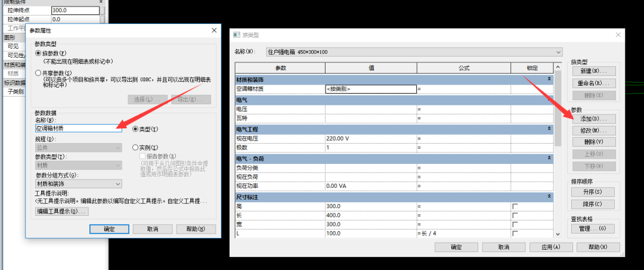
Task: Click the 导出(E)... button
Action: [x=191, y=100]
